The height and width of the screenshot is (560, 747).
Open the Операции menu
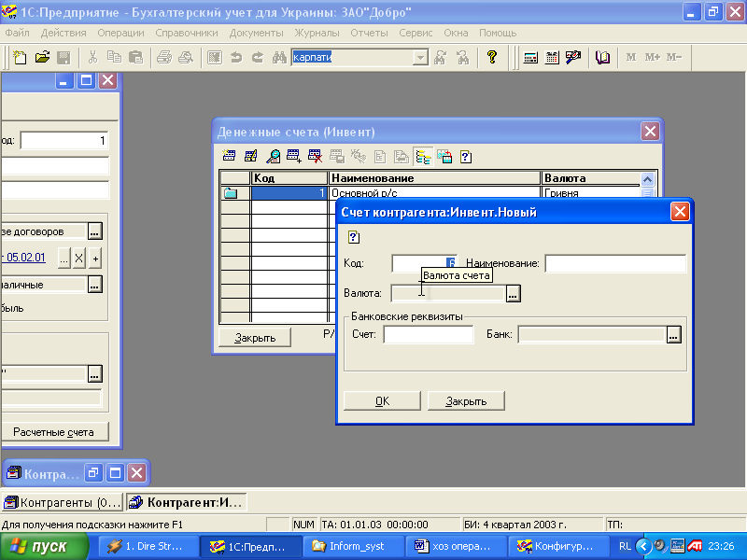click(120, 33)
